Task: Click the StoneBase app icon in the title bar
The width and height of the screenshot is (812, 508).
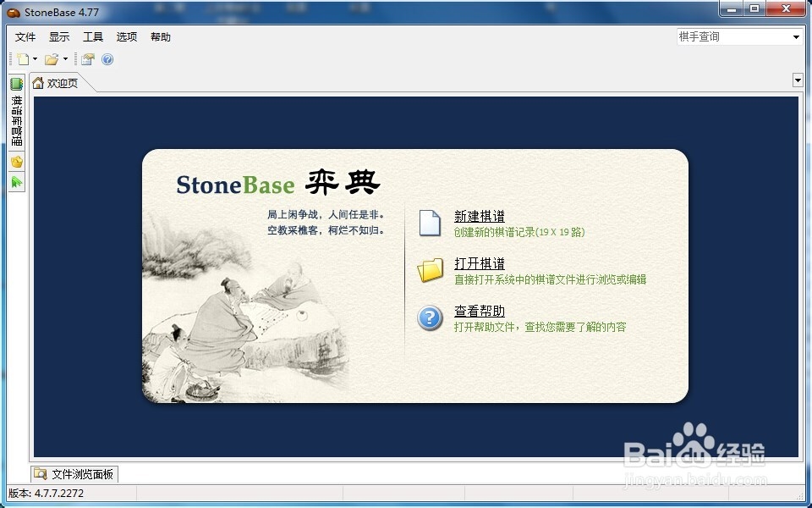Action: 14,12
